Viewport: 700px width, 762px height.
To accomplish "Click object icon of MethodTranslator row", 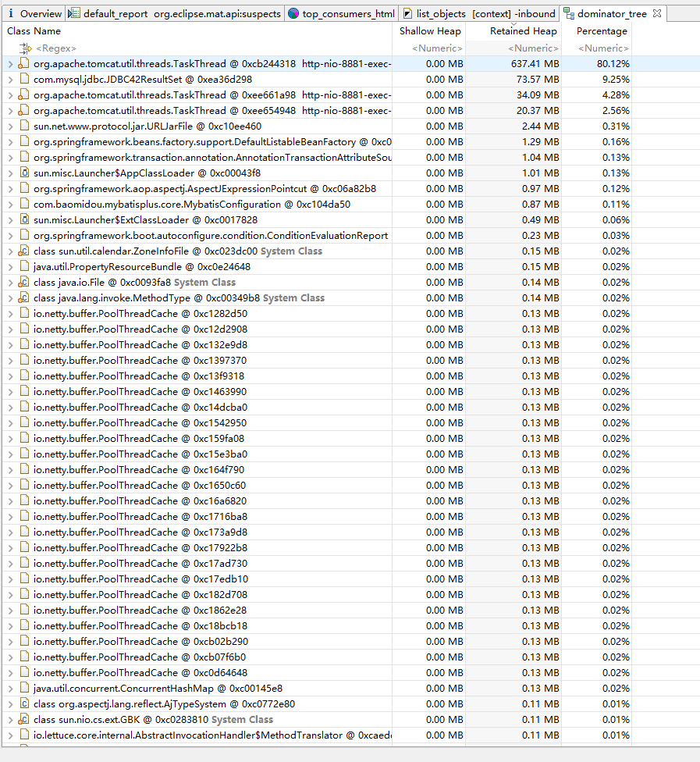I will pos(24,735).
